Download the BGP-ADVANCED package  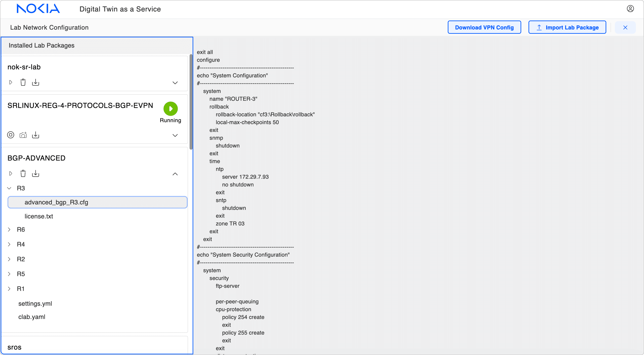click(x=36, y=174)
